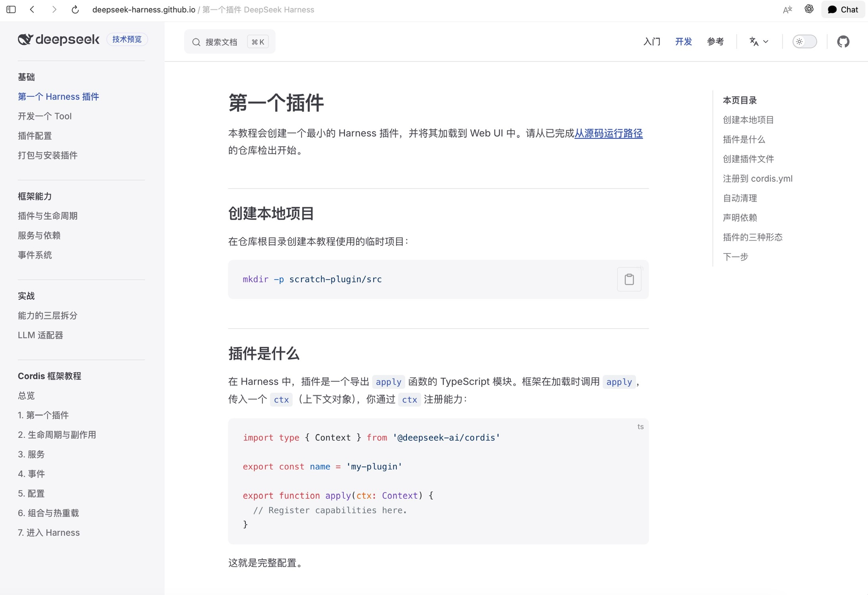Viewport: 868px width, 595px height.
Task: Open the 参考 navigation tab
Action: [715, 42]
